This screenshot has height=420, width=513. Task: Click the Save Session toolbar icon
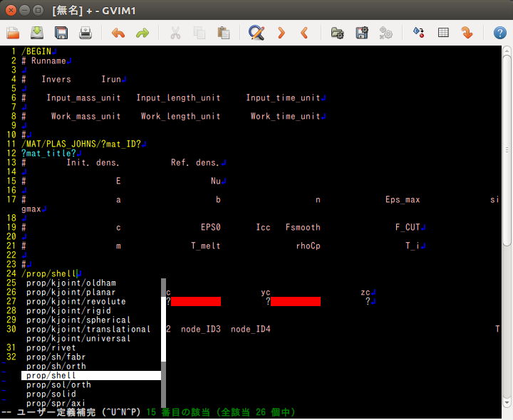point(362,33)
